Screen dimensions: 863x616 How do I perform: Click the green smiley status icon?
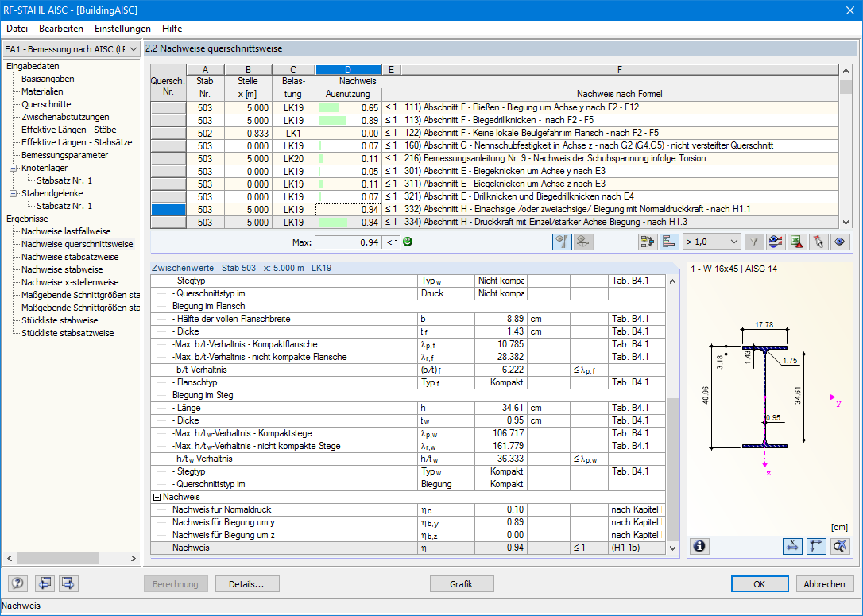coord(408,242)
